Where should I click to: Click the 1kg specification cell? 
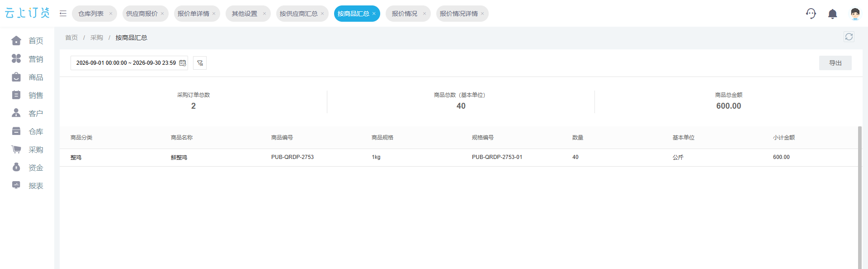(x=376, y=157)
